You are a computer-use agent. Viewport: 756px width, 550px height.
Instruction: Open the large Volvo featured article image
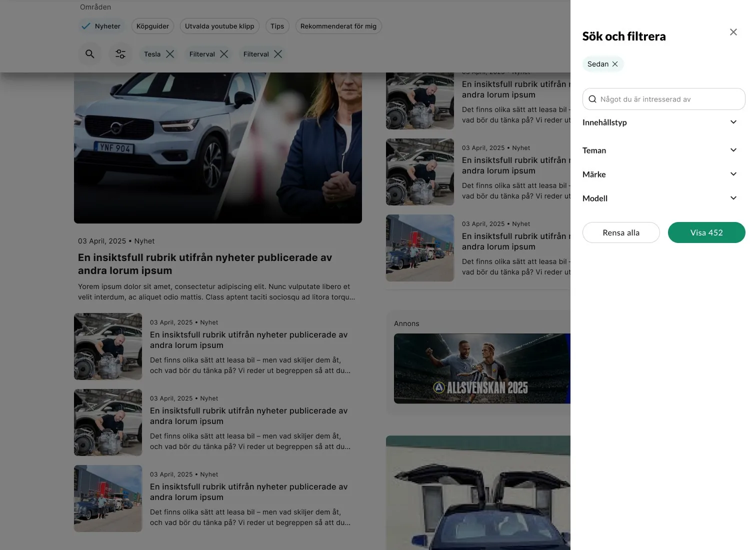[218, 148]
